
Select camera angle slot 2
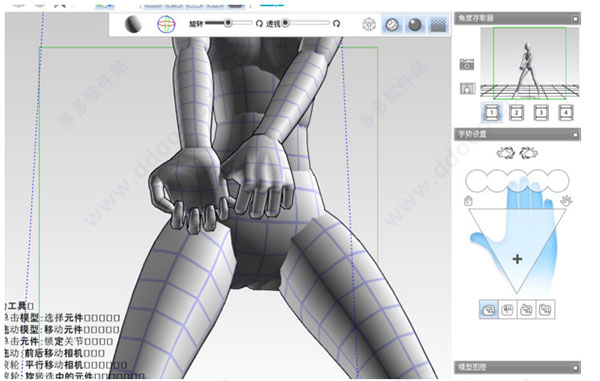pyautogui.click(x=516, y=112)
